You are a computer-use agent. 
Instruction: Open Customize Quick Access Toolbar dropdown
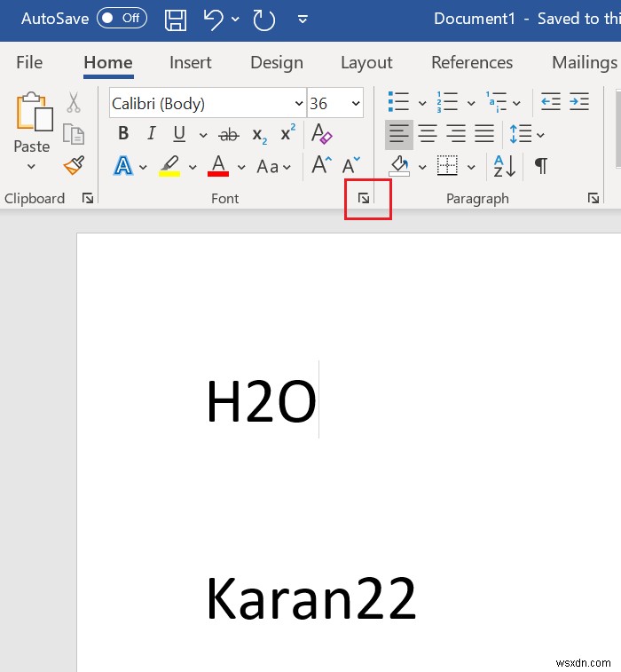[303, 20]
